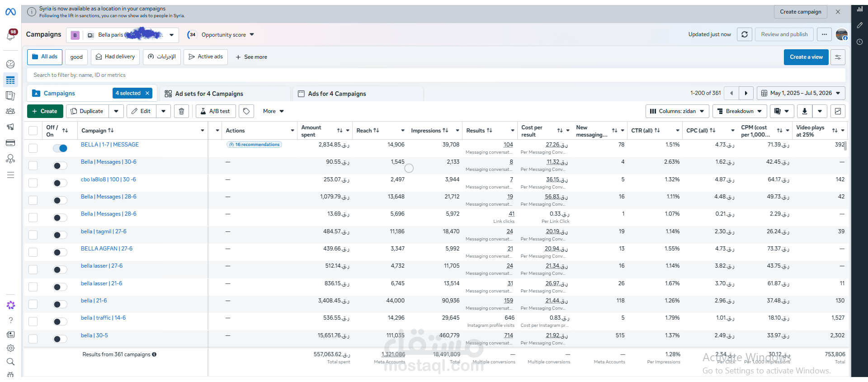The image size is (868, 382).
Task: Turn off the BELLA | 1-7 | MESSAGE campaign toggle
Action: [60, 148]
